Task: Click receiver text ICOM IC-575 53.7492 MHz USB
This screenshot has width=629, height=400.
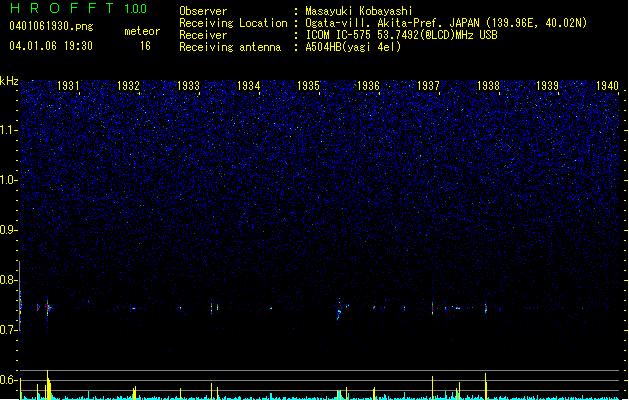Action: click(x=402, y=35)
